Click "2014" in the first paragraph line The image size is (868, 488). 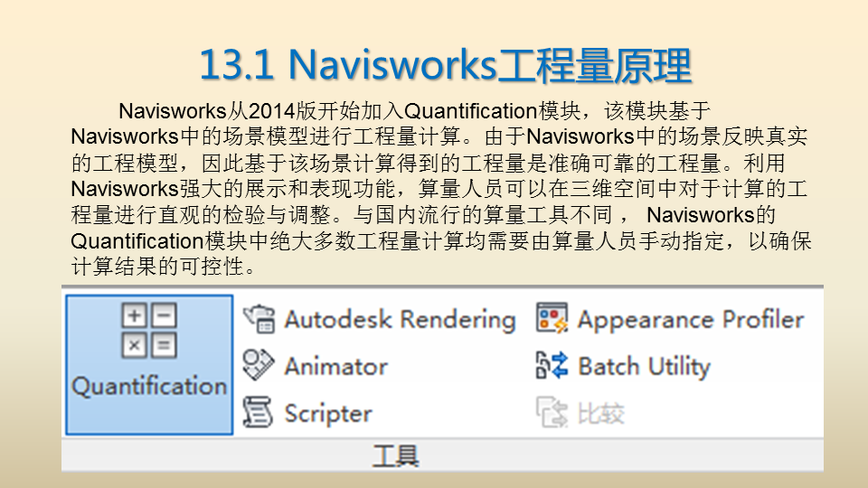click(270, 112)
